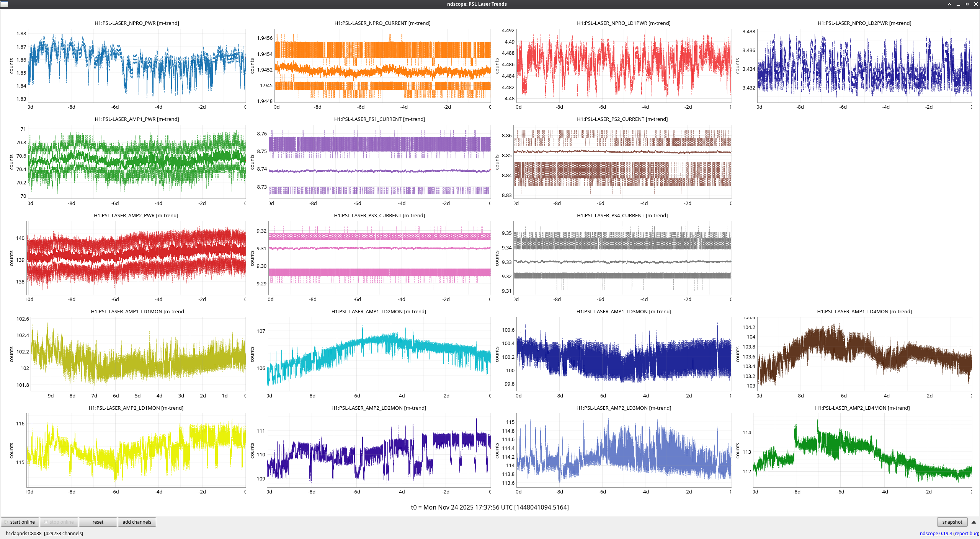Image resolution: width=980 pixels, height=539 pixels.
Task: Click the AMP1_LD2MON cyan trend plot
Action: (379, 354)
